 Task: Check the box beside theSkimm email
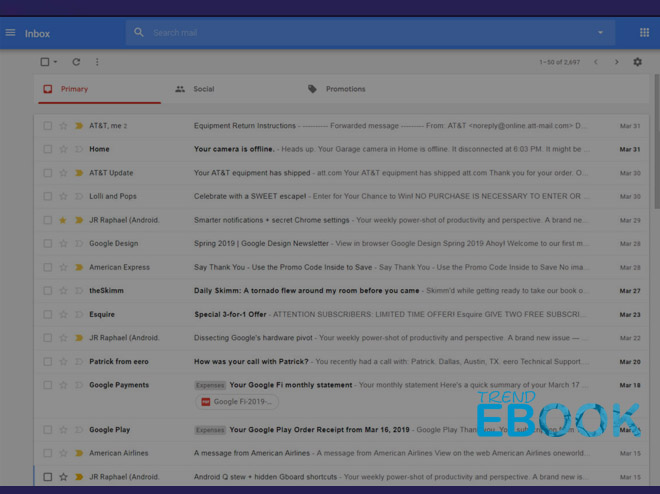tap(47, 291)
